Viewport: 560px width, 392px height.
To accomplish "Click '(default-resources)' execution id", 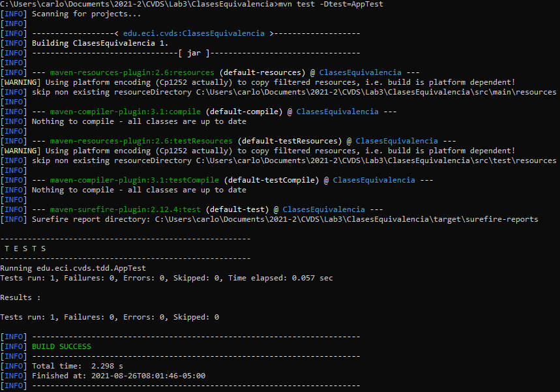I will (x=263, y=72).
